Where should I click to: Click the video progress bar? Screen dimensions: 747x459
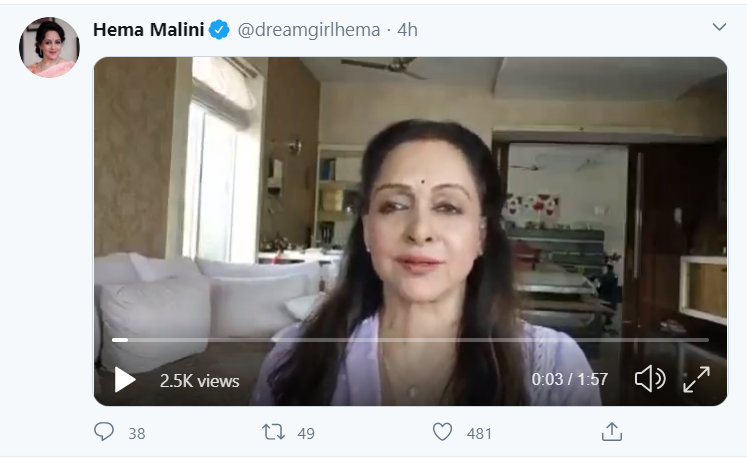pos(410,340)
